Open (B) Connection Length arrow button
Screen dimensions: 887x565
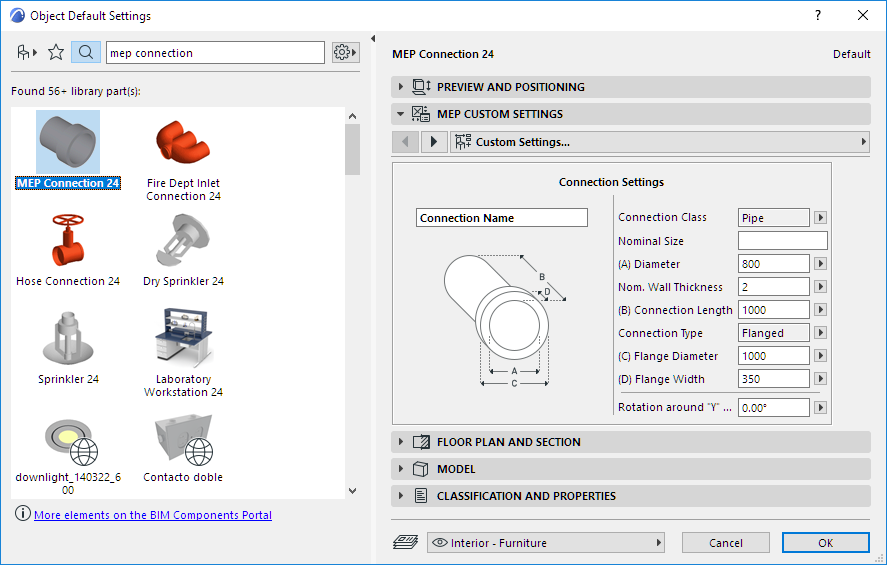point(820,310)
